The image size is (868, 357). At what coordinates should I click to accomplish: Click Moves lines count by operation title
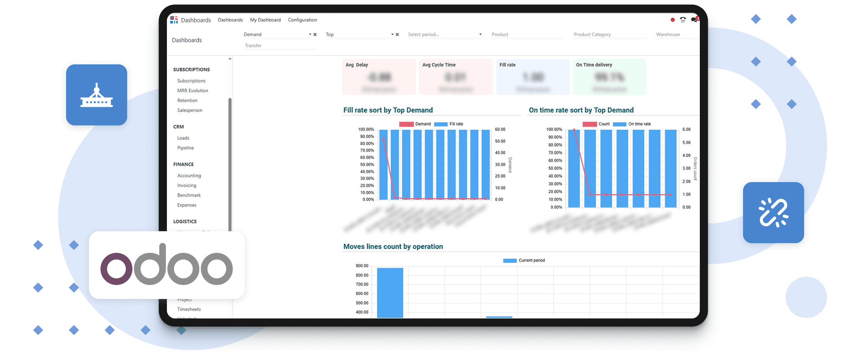point(393,246)
